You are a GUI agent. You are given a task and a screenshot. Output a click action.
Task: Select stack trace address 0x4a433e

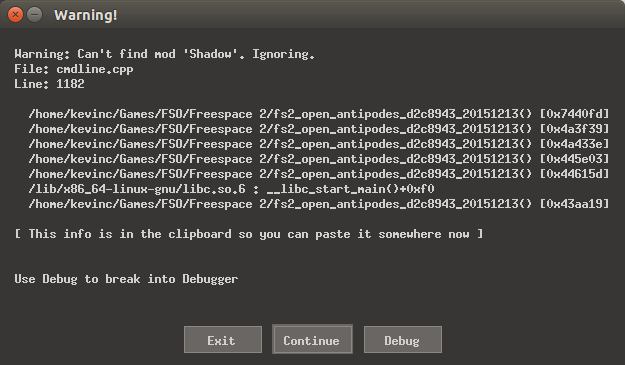pyautogui.click(x=574, y=144)
